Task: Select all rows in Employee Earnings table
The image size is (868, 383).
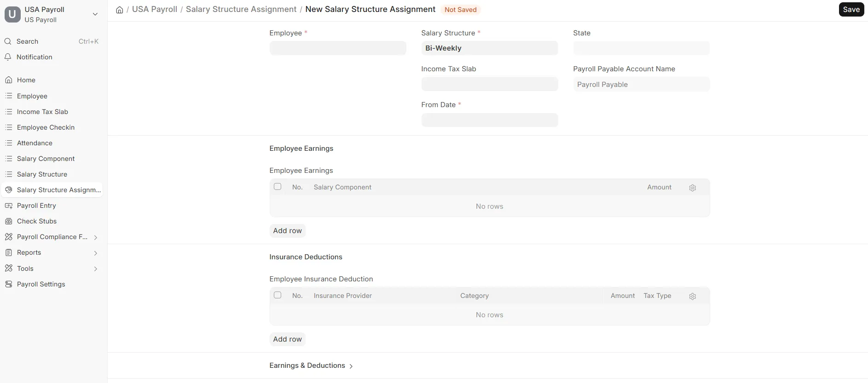Action: tap(278, 187)
